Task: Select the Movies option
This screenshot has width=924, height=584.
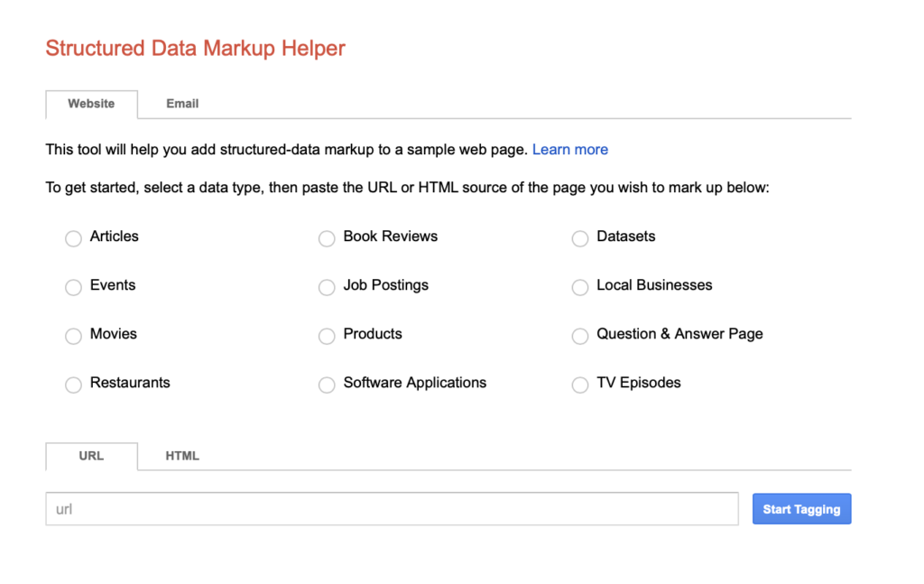Action: 73,336
